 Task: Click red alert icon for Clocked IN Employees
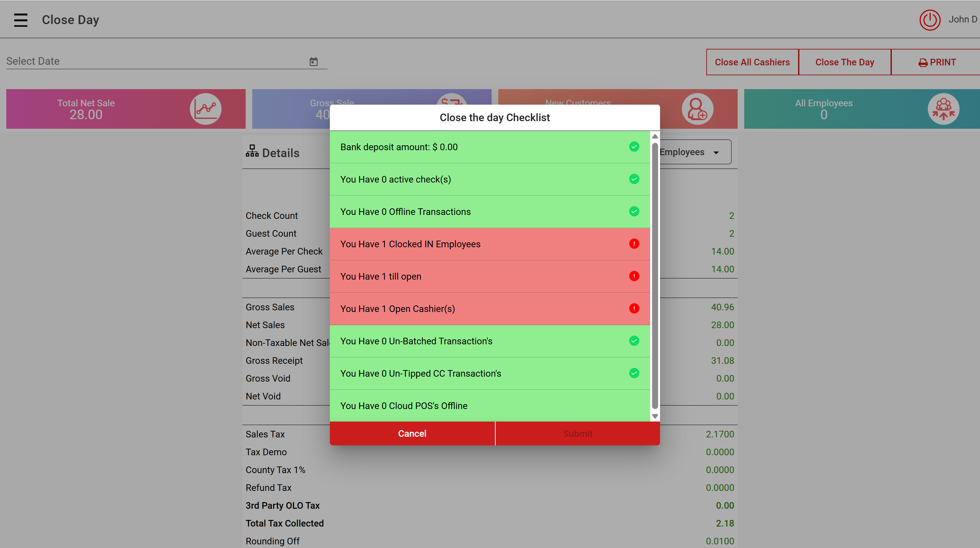(x=634, y=244)
